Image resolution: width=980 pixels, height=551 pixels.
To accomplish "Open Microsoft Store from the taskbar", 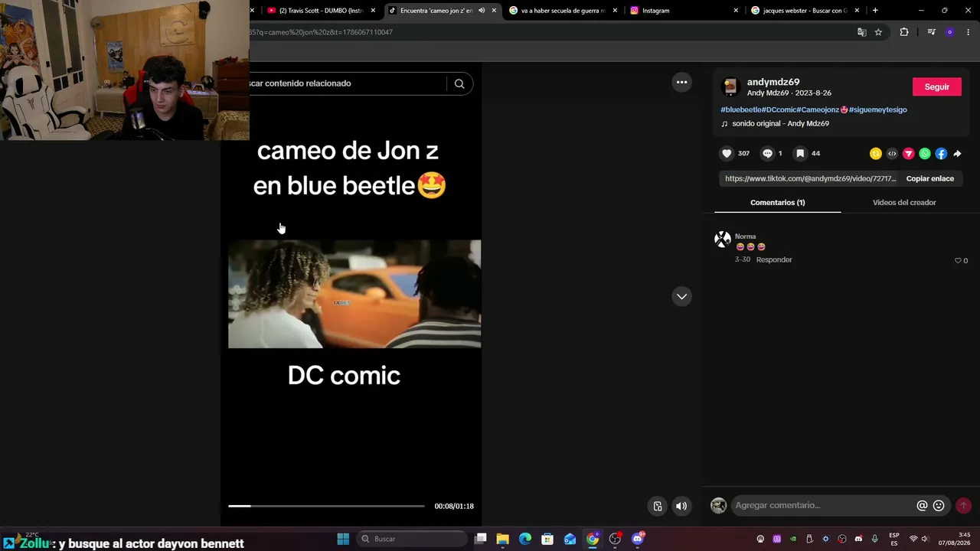I will (547, 539).
